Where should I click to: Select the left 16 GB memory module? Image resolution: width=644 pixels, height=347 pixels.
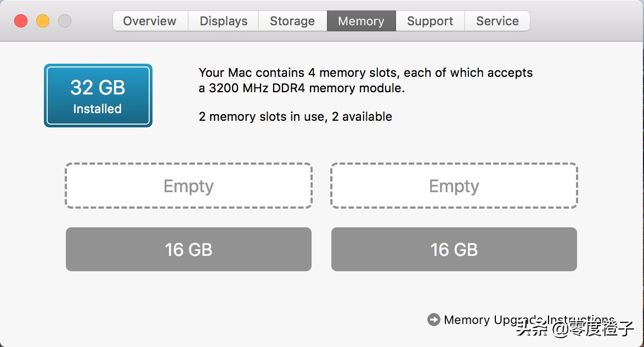tap(188, 249)
